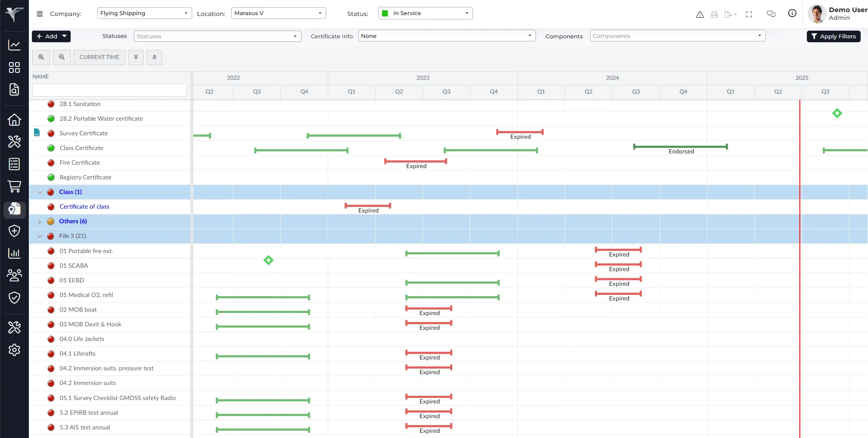Collapse the File 3 (21) group
The height and width of the screenshot is (438, 868).
click(x=40, y=236)
